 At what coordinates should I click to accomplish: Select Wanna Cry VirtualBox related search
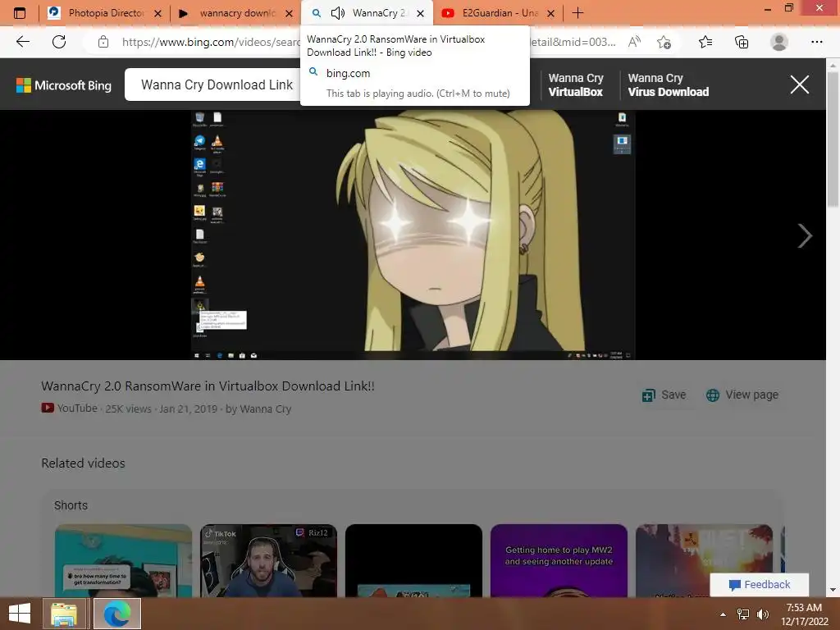(575, 84)
